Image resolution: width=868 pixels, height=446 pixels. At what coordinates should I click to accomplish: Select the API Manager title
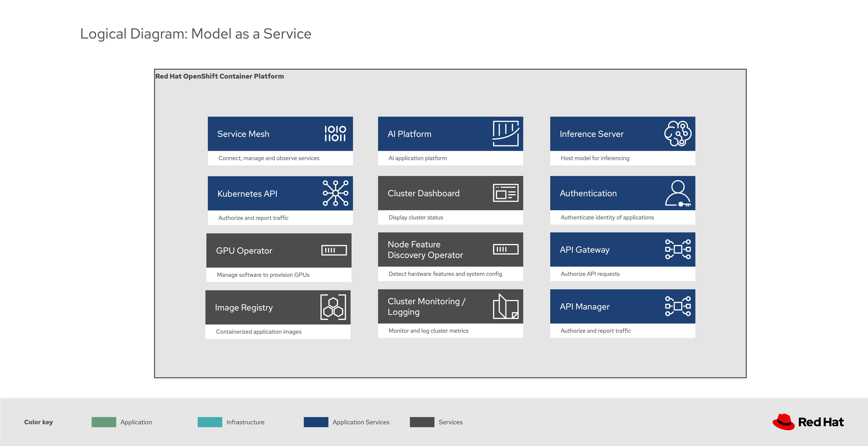(585, 306)
